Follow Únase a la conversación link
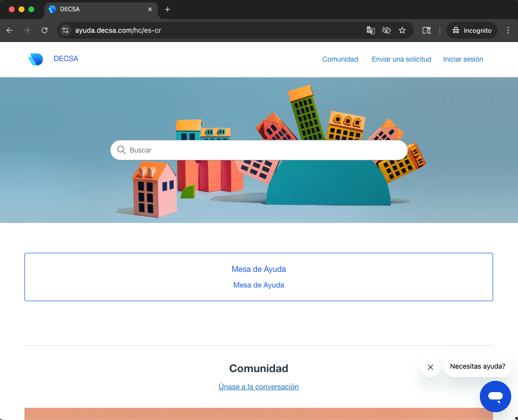 (x=259, y=387)
